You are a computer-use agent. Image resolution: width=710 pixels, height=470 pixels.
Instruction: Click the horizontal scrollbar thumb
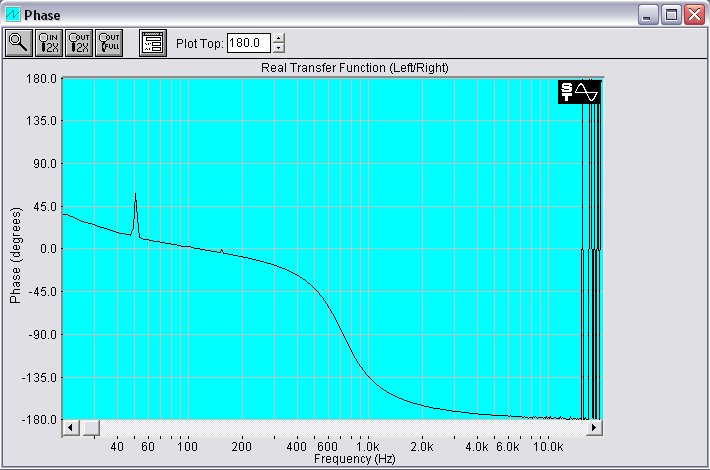click(x=90, y=428)
